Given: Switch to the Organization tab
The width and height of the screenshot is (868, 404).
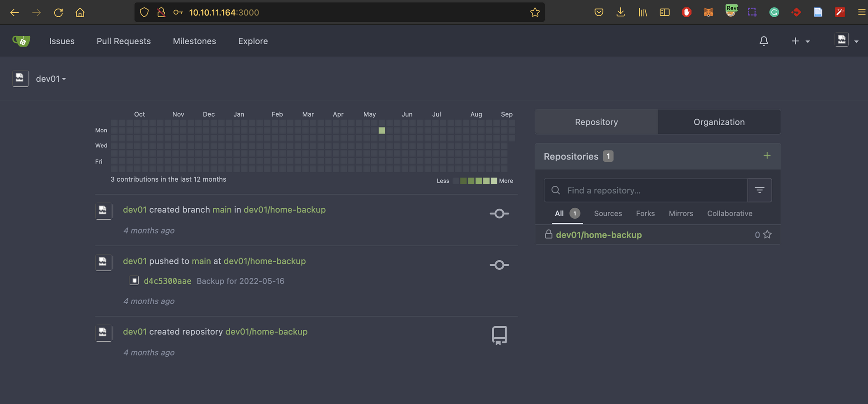Looking at the screenshot, I should pos(719,122).
